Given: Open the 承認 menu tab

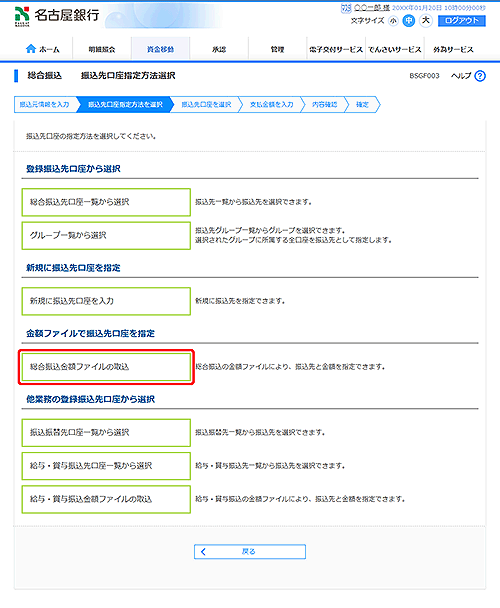Looking at the screenshot, I should (x=219, y=49).
